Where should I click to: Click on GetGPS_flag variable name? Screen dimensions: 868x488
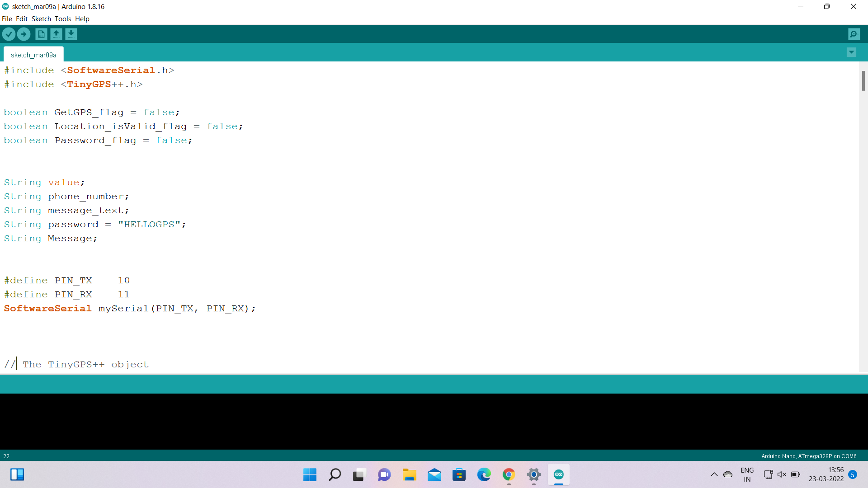coord(89,113)
